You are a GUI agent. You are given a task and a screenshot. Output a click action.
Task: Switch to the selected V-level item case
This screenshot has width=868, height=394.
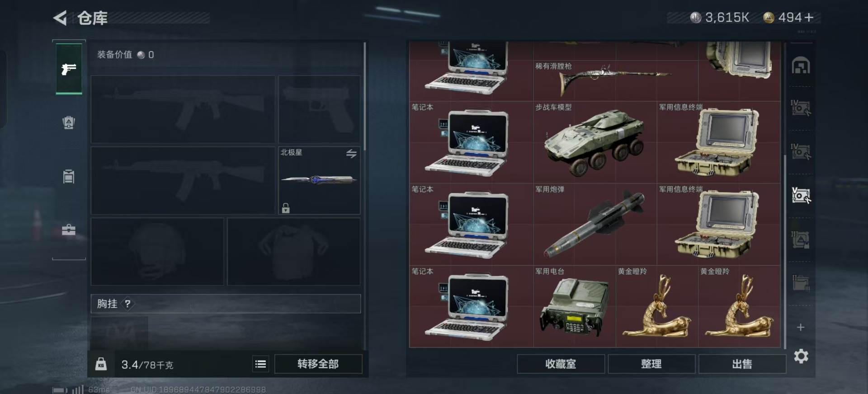point(801,196)
